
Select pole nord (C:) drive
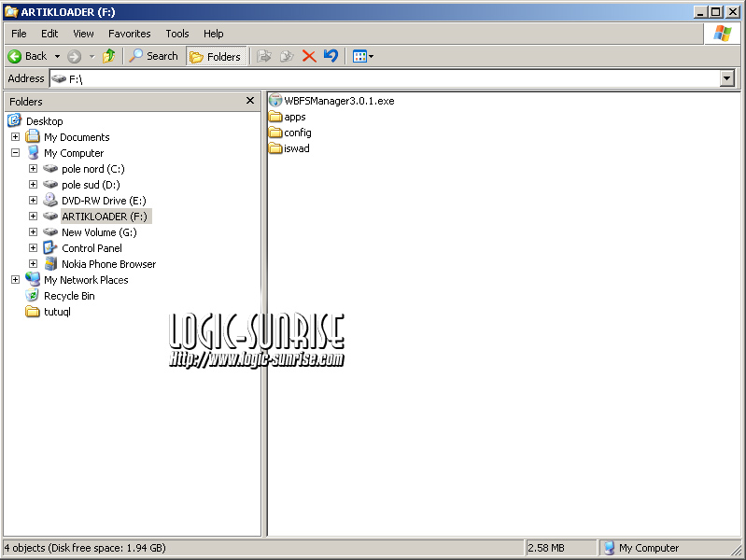click(93, 169)
